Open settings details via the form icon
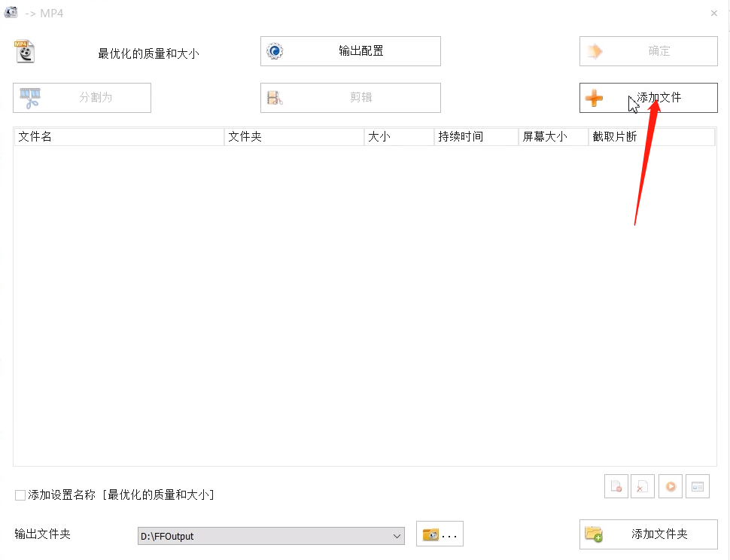This screenshot has width=730, height=560. pyautogui.click(x=697, y=486)
